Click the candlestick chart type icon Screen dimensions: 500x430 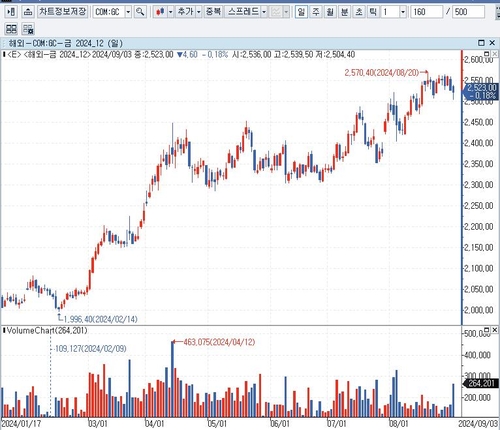point(160,12)
